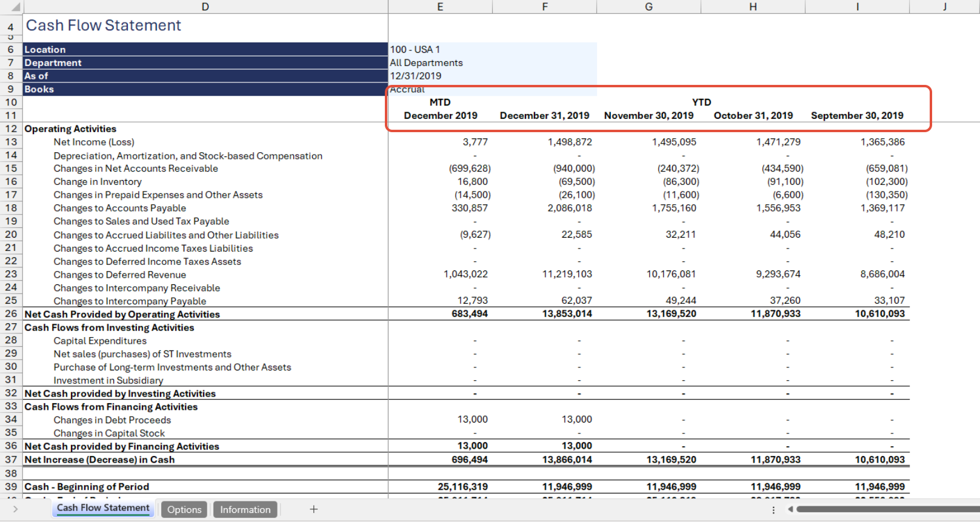Click the Capital Expenditures label
This screenshot has height=522, width=980.
tap(100, 341)
